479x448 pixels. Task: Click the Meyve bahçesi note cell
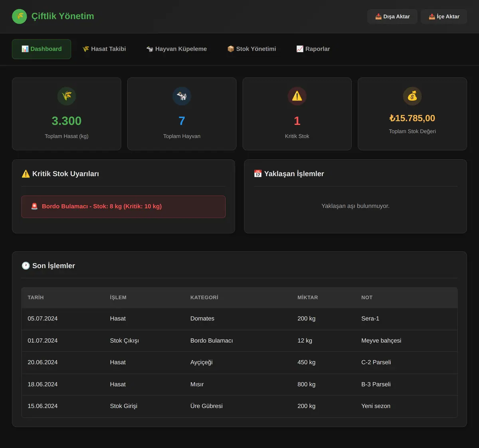[x=381, y=341]
